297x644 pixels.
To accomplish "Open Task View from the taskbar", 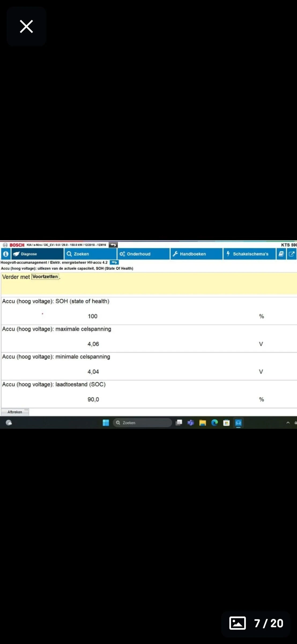I will tap(179, 423).
